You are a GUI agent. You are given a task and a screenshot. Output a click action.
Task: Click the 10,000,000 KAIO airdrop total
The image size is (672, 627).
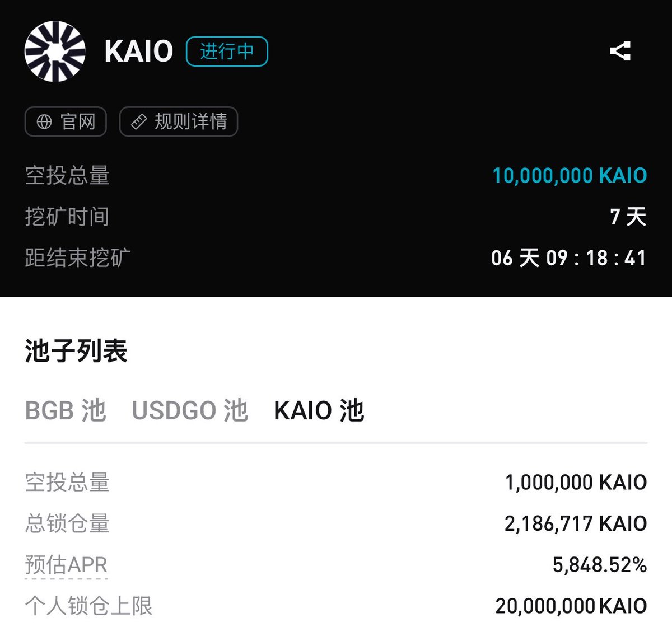point(570,176)
